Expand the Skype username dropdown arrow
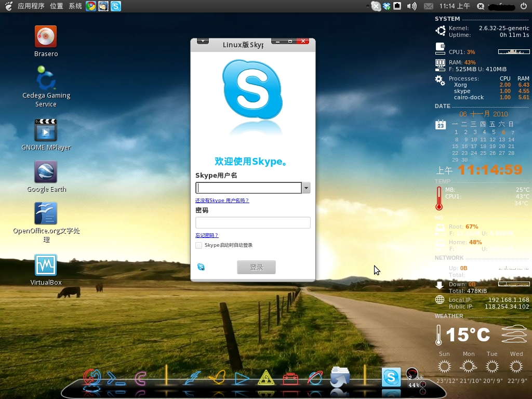532x399 pixels. (x=306, y=188)
